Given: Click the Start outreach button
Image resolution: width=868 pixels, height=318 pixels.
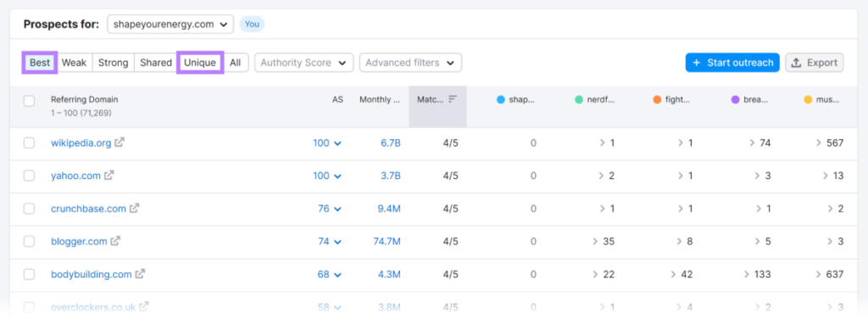Looking at the screenshot, I should (x=732, y=63).
